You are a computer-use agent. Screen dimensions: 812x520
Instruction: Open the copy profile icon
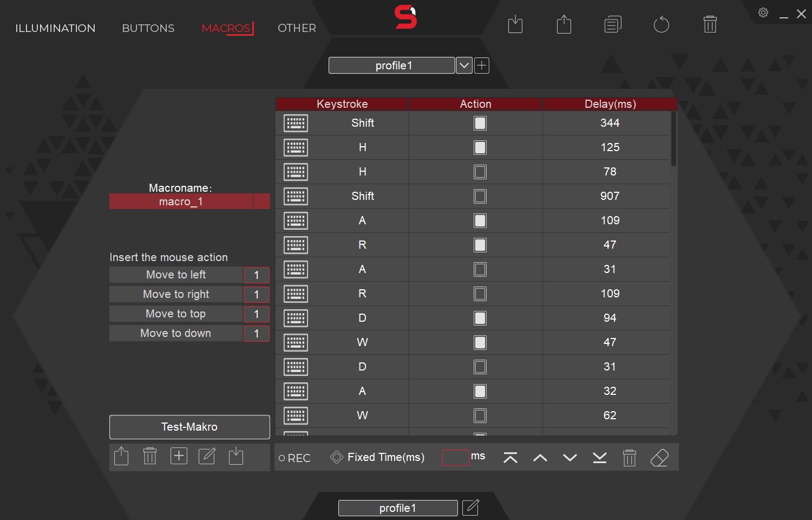612,24
